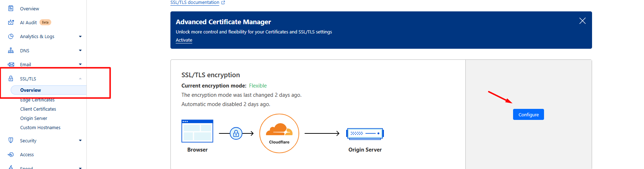This screenshot has height=169, width=644.
Task: Select Custom Hostnames in sidebar
Action: point(40,128)
